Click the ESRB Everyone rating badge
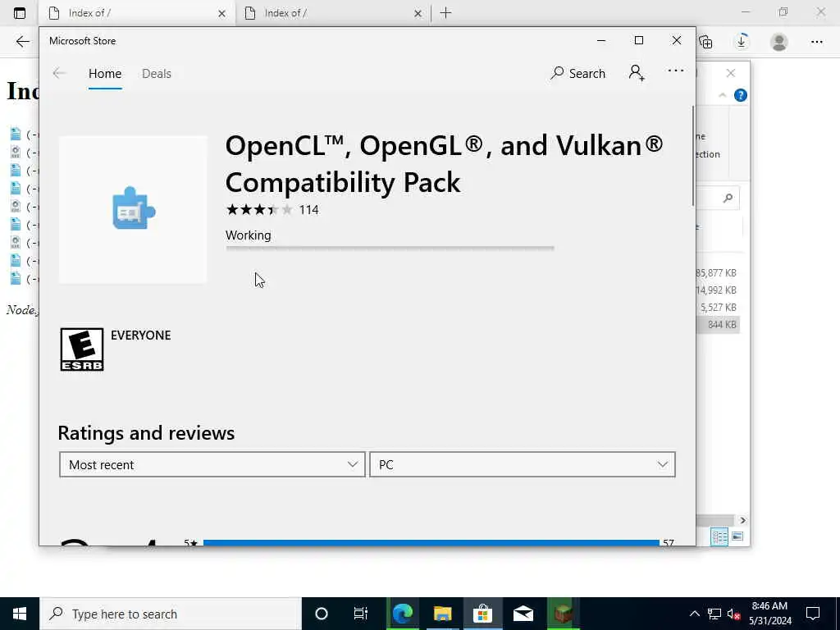This screenshot has height=630, width=840. (82, 349)
